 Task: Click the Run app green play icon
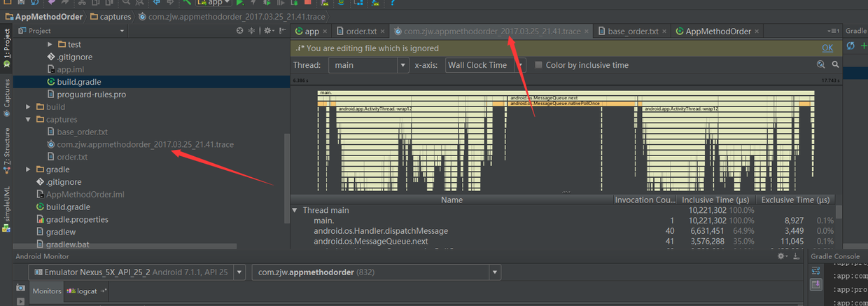[x=241, y=3]
